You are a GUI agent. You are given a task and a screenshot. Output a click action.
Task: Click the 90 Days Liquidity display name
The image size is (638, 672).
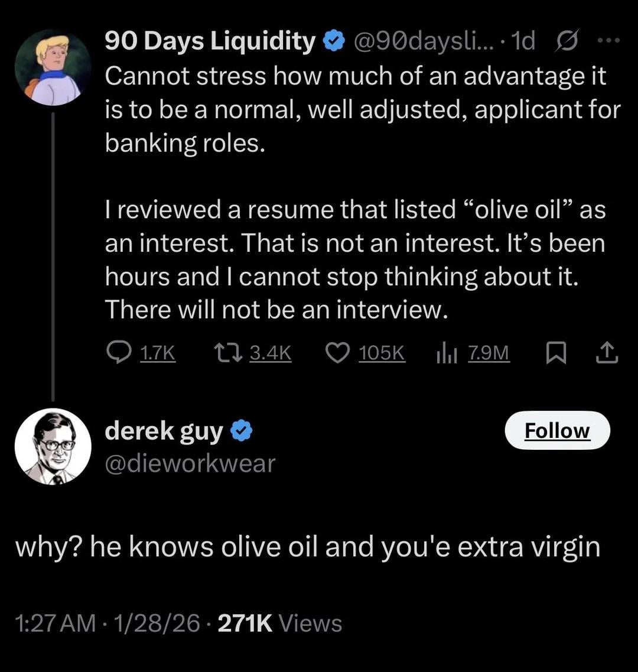210,41
